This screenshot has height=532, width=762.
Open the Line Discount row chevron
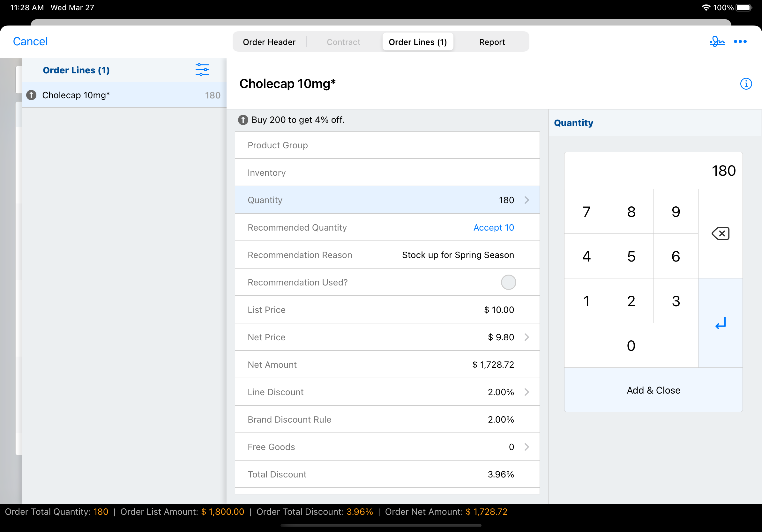point(527,392)
